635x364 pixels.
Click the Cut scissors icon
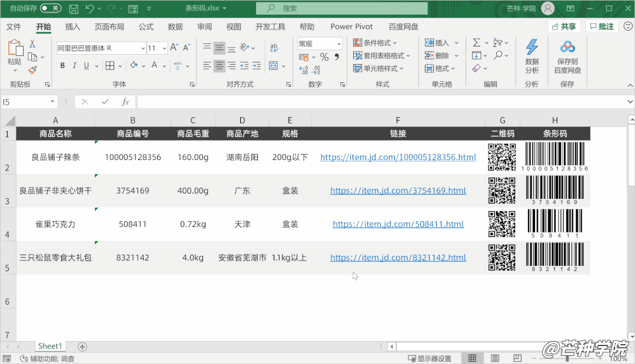click(x=32, y=44)
